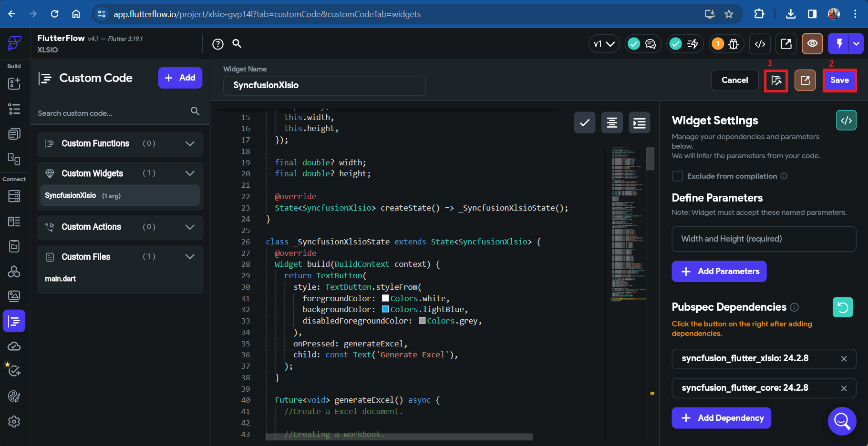
Task: Open the Cloud Functions sidebar icon
Action: (x=14, y=346)
